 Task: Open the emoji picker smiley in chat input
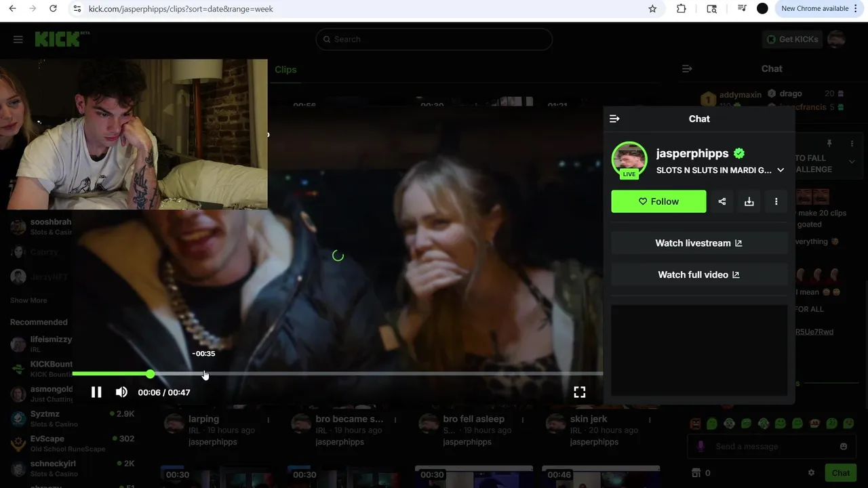point(844,446)
